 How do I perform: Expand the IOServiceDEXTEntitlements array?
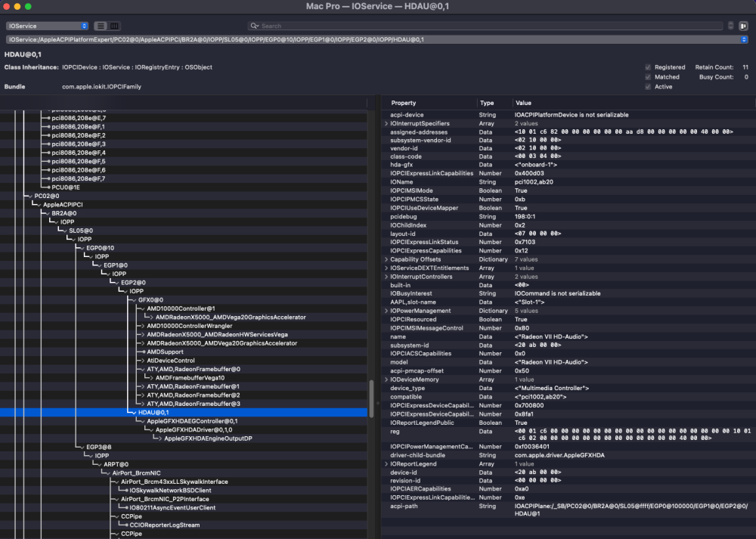(386, 268)
